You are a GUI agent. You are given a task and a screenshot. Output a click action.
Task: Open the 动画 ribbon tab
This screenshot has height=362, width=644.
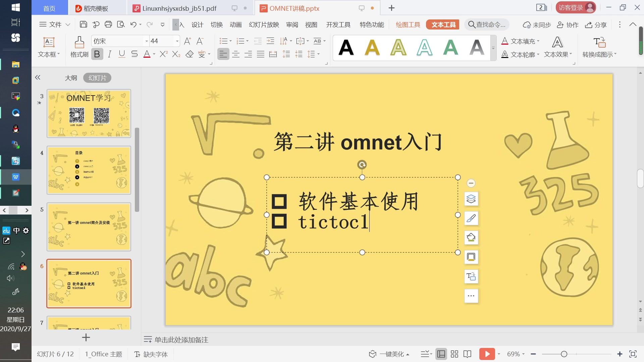point(236,25)
